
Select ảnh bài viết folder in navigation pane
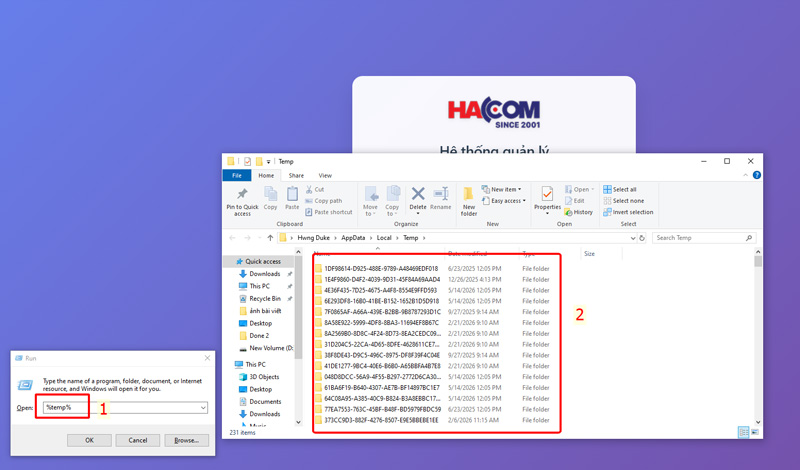click(x=261, y=311)
